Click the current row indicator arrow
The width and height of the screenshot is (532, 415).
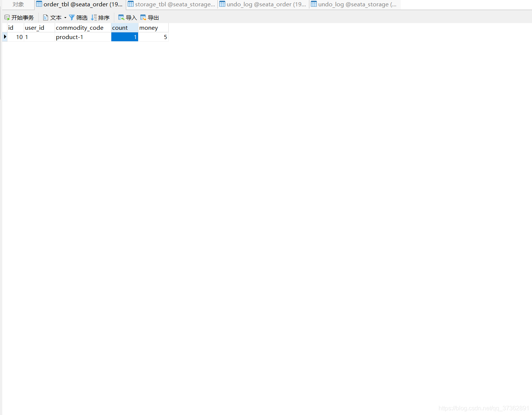click(x=5, y=37)
